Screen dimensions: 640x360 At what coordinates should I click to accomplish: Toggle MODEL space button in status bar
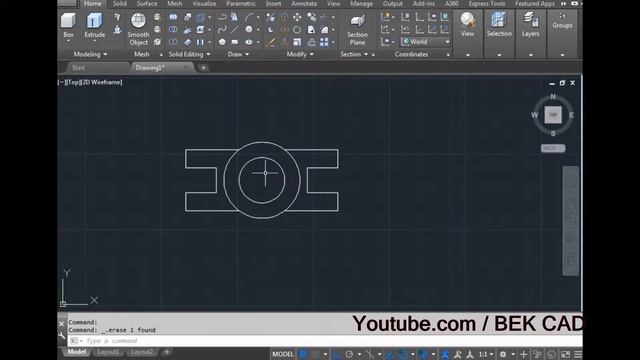(x=283, y=354)
